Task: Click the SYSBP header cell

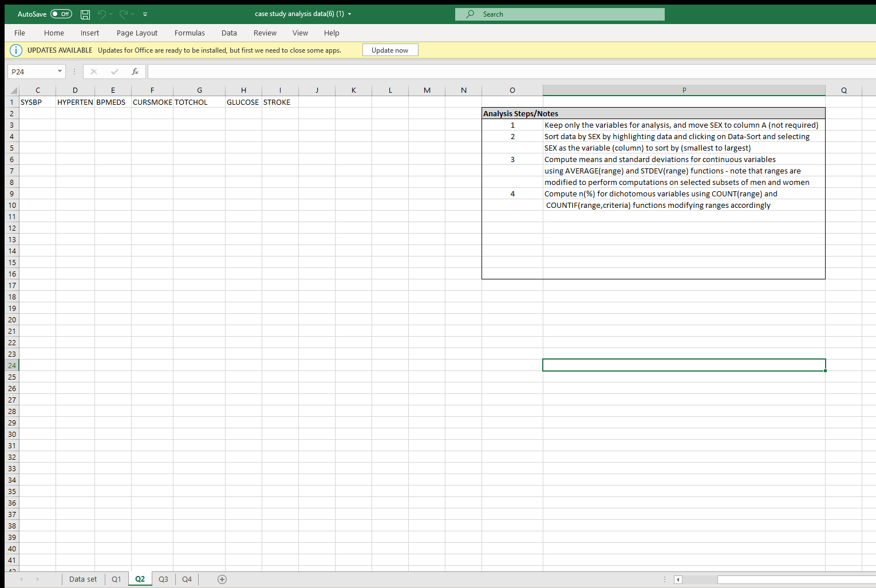Action: tap(38, 102)
